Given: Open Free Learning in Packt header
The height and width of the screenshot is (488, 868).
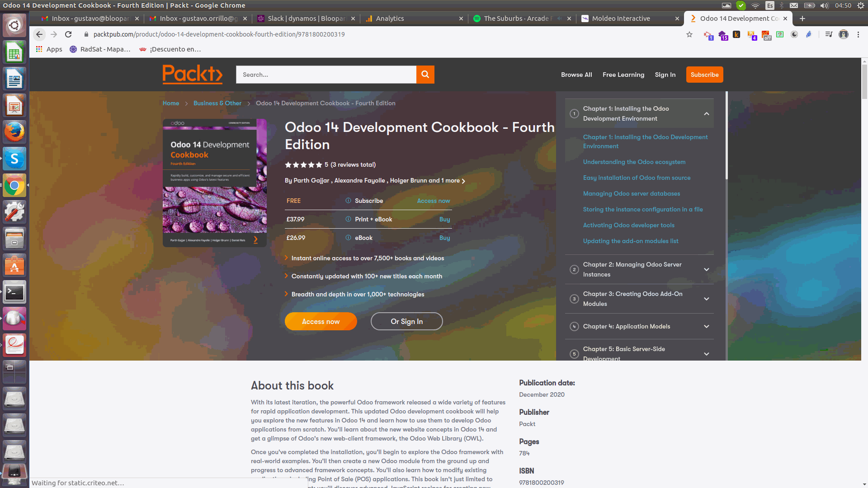Looking at the screenshot, I should [623, 75].
